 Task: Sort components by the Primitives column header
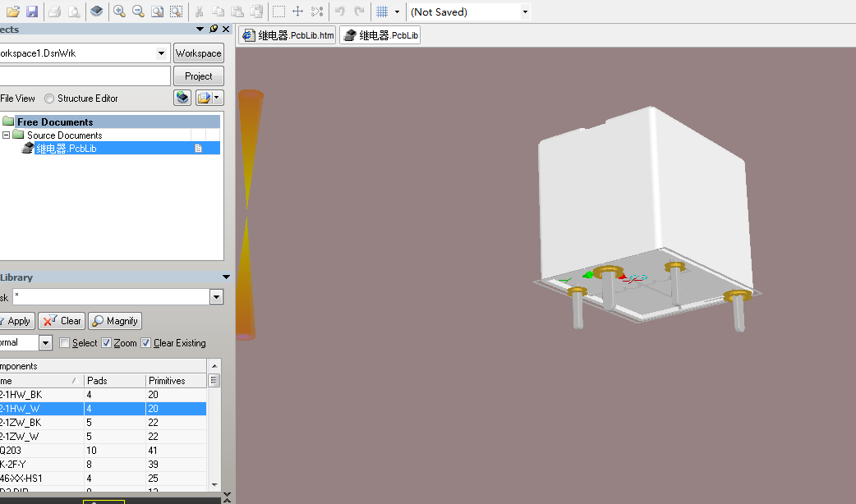176,381
